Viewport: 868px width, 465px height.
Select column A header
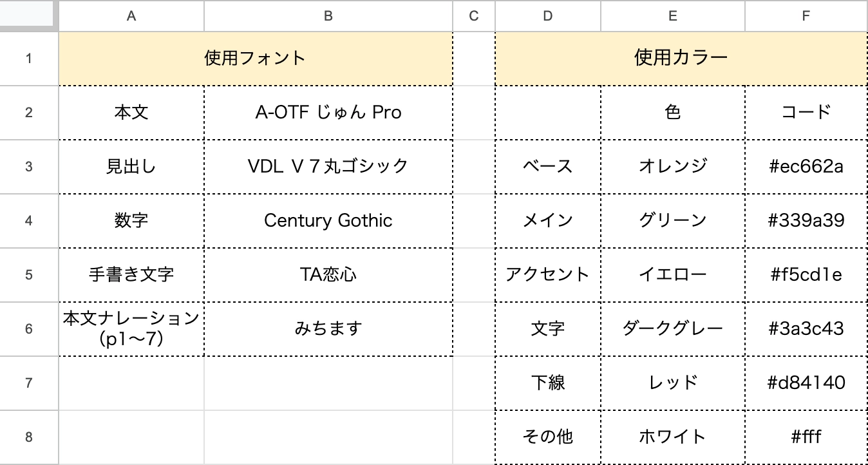point(131,17)
